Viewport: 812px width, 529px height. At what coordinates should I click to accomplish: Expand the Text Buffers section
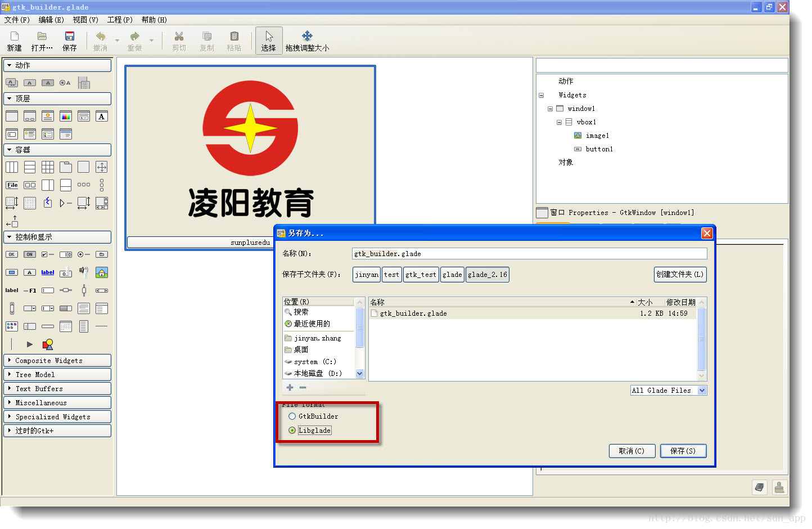pos(57,388)
